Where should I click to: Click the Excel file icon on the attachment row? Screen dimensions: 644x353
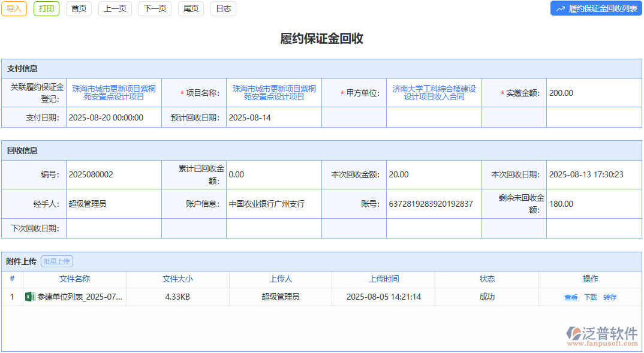pos(29,295)
